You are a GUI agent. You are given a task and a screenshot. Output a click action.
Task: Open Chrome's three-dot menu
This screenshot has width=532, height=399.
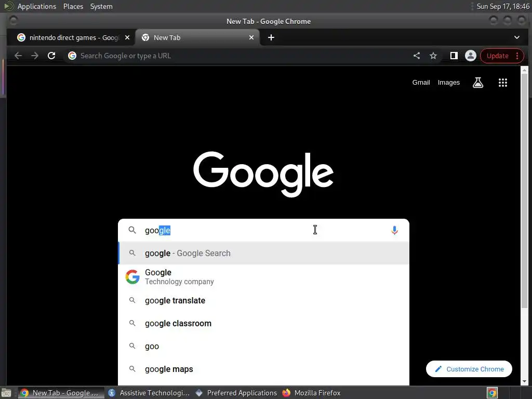coord(517,56)
